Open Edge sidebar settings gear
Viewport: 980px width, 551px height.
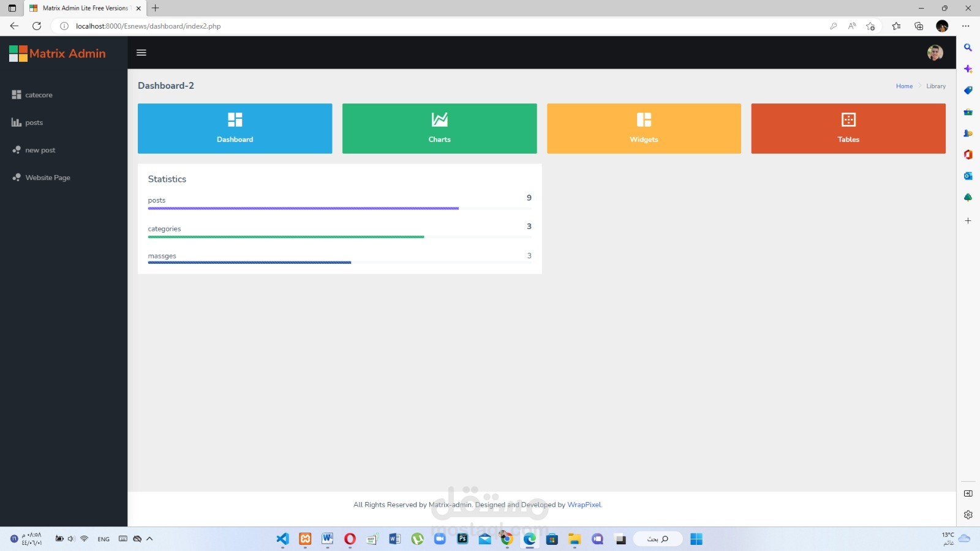click(x=968, y=515)
